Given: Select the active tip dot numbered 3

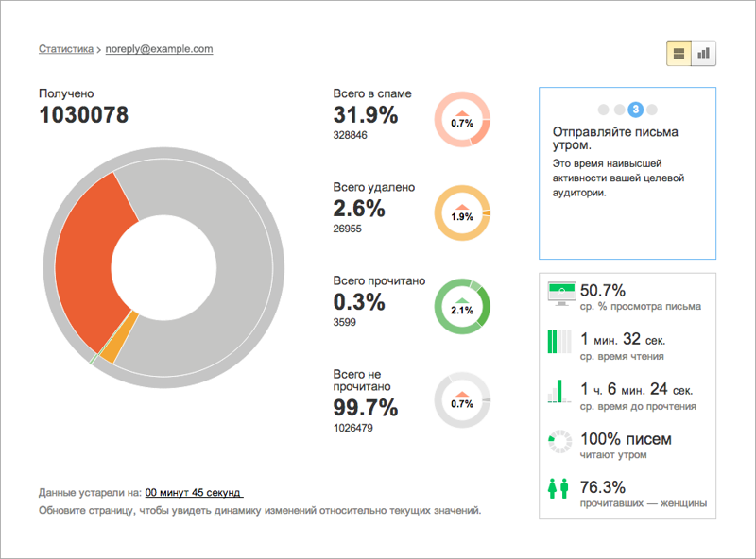Looking at the screenshot, I should (x=635, y=110).
